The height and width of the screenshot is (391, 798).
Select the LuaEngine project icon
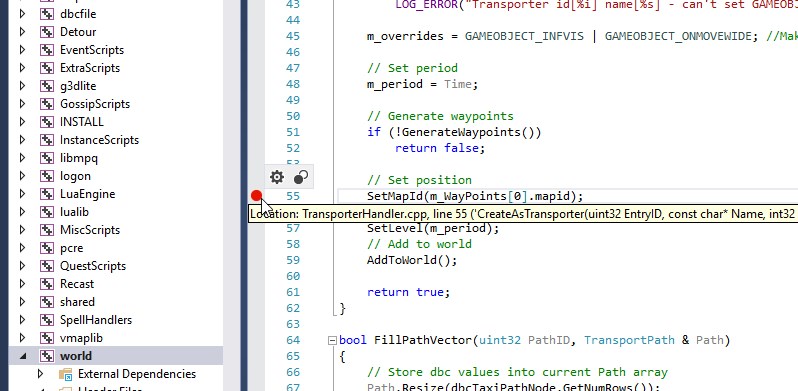[x=47, y=194]
